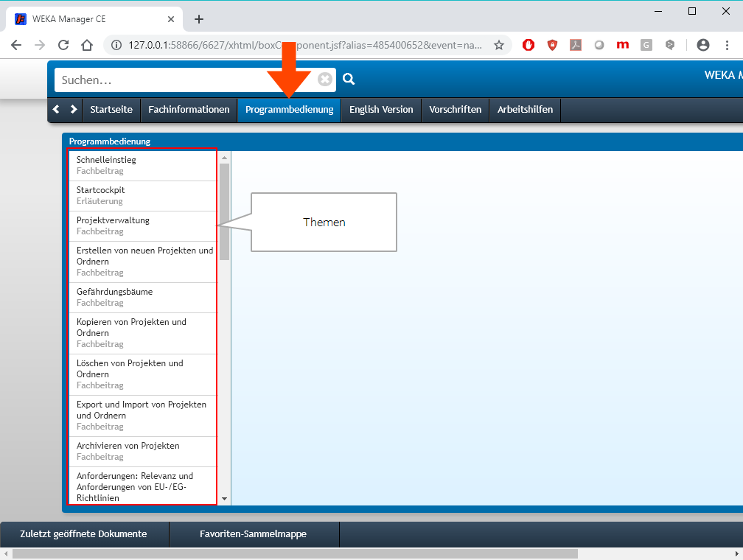
Task: Click the right navigation arrow icon
Action: (73, 110)
